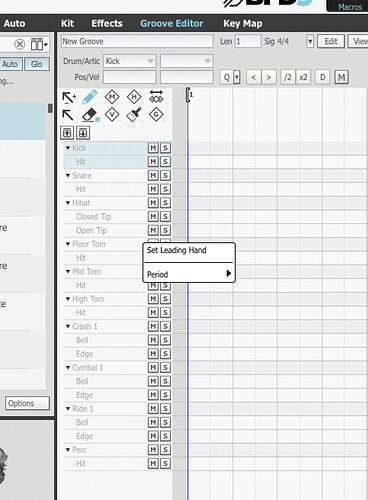
Task: Collapse the Crash 1 lane triangle
Action: click(x=68, y=326)
